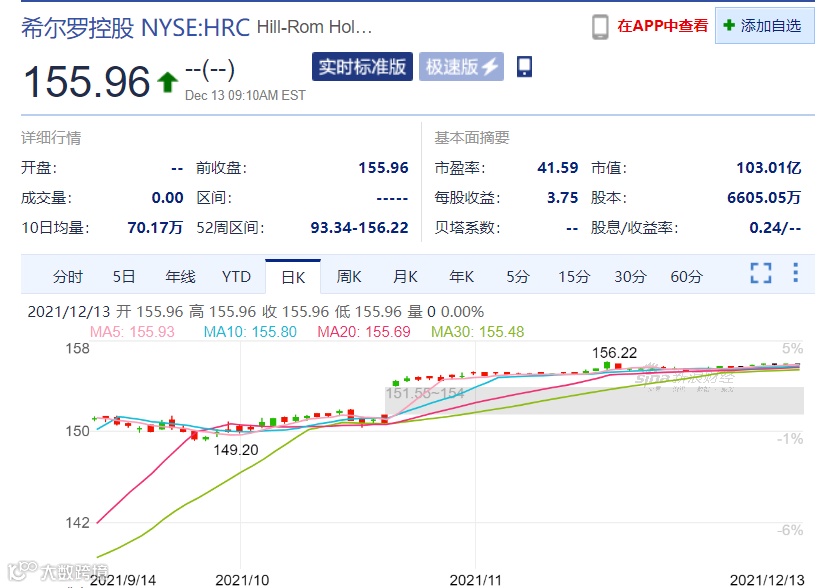823x588 pixels.
Task: Switch to 极速版 mode
Action: tap(461, 67)
